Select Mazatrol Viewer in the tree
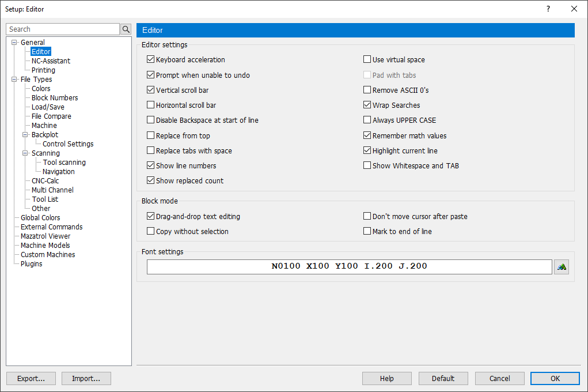 (x=47, y=236)
